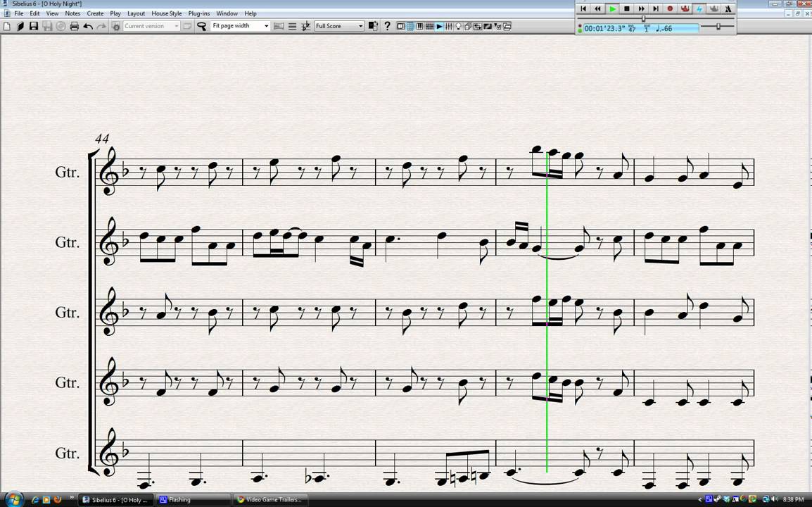Click the Open file icon
This screenshot has height=507, width=812.
(x=20, y=26)
